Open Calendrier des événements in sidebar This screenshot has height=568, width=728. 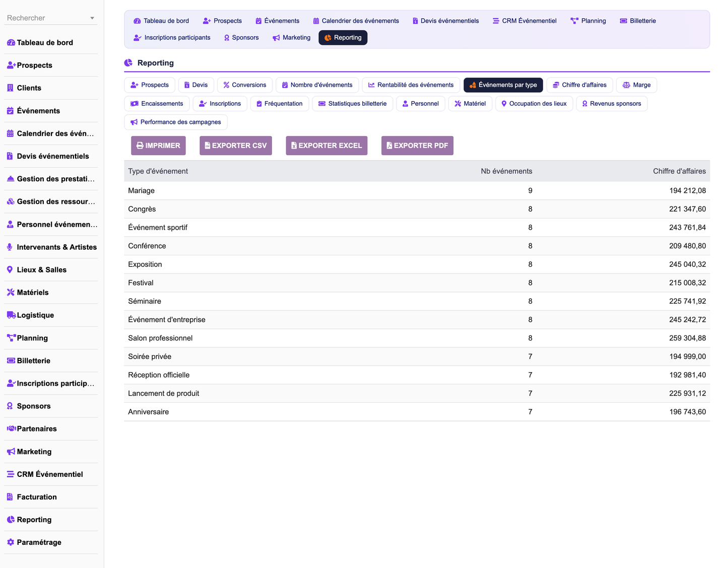[x=51, y=133]
